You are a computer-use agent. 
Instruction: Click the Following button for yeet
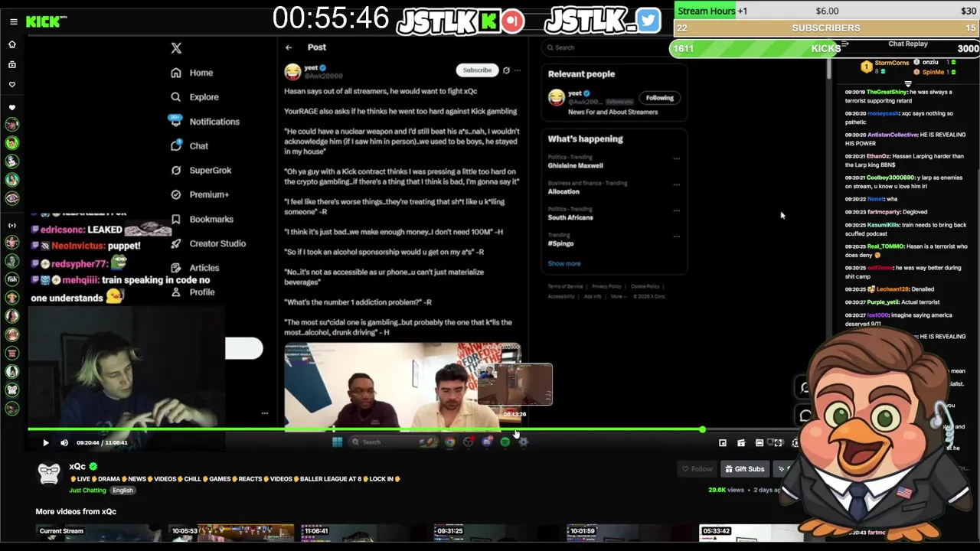click(x=659, y=98)
